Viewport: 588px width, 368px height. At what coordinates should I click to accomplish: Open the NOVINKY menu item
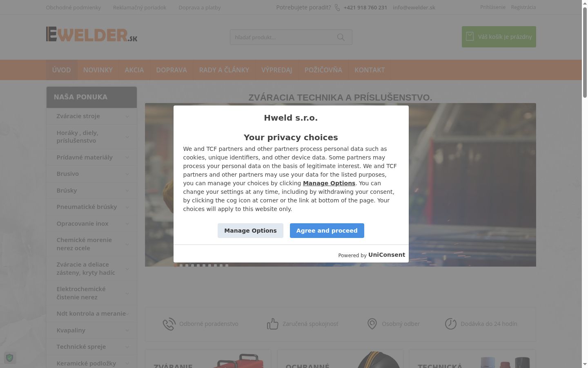pos(98,70)
